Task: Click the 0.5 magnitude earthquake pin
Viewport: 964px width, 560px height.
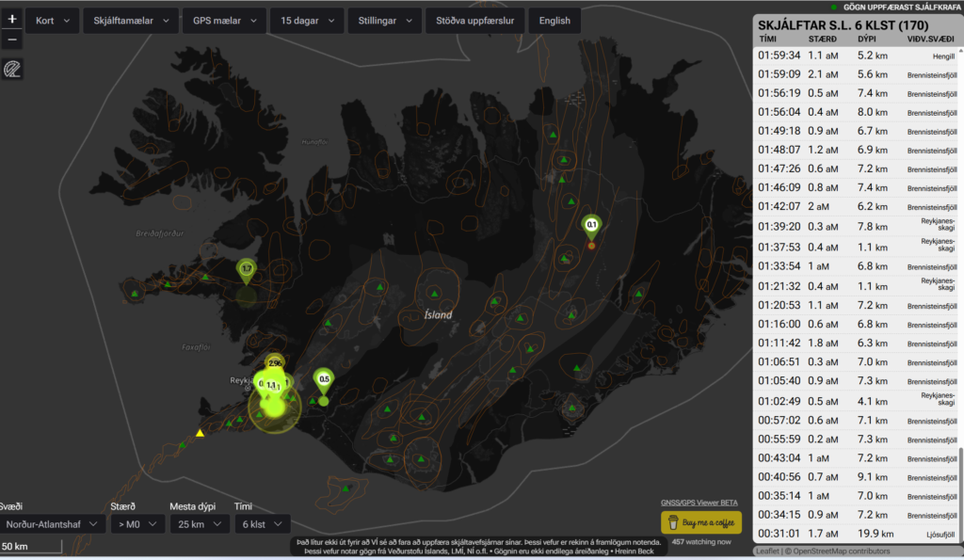Action: pos(324,378)
